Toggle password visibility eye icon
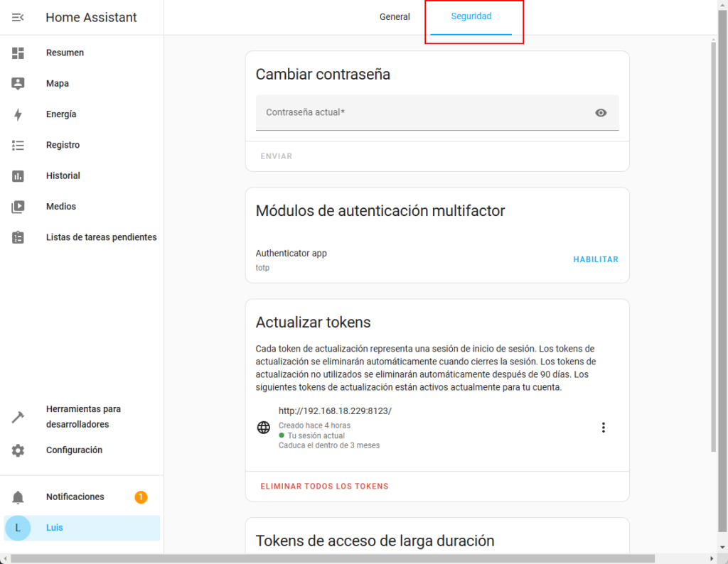The image size is (728, 564). [601, 113]
